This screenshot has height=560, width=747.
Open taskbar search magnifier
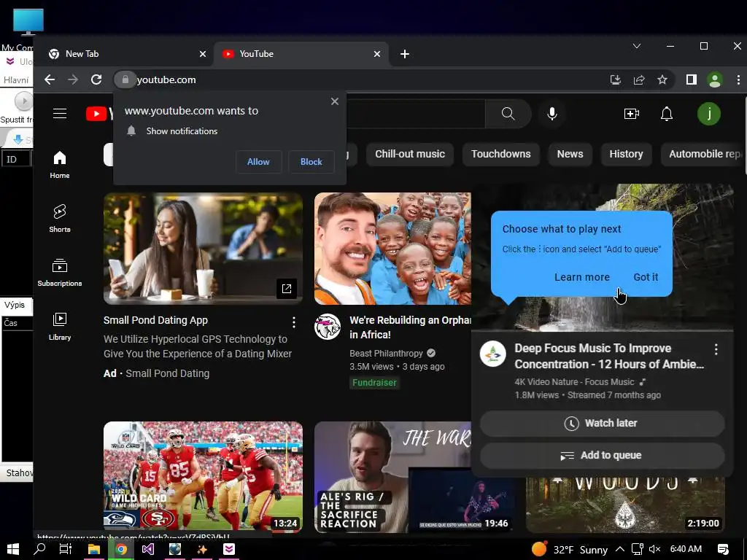pyautogui.click(x=39, y=549)
